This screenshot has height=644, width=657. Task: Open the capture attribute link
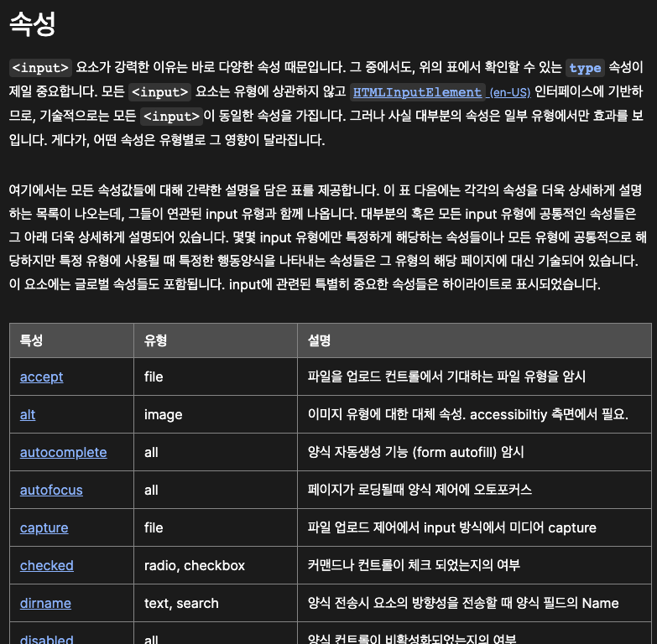pyautogui.click(x=44, y=527)
